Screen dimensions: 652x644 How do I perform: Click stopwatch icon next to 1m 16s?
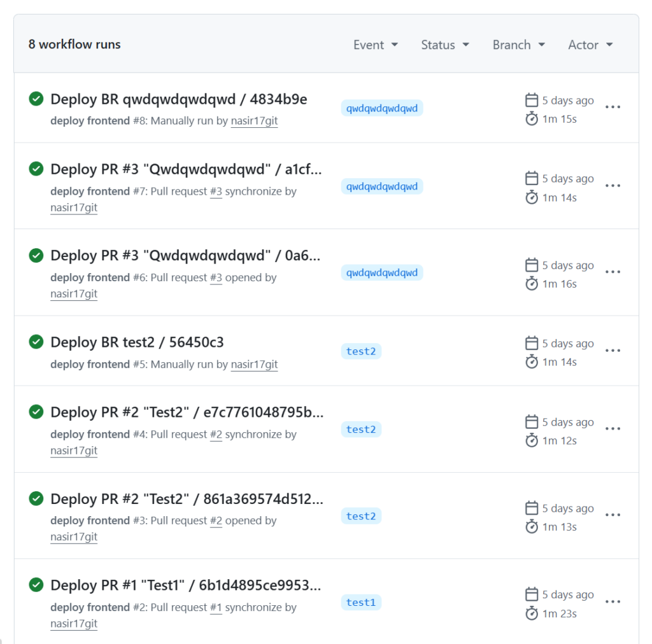532,284
